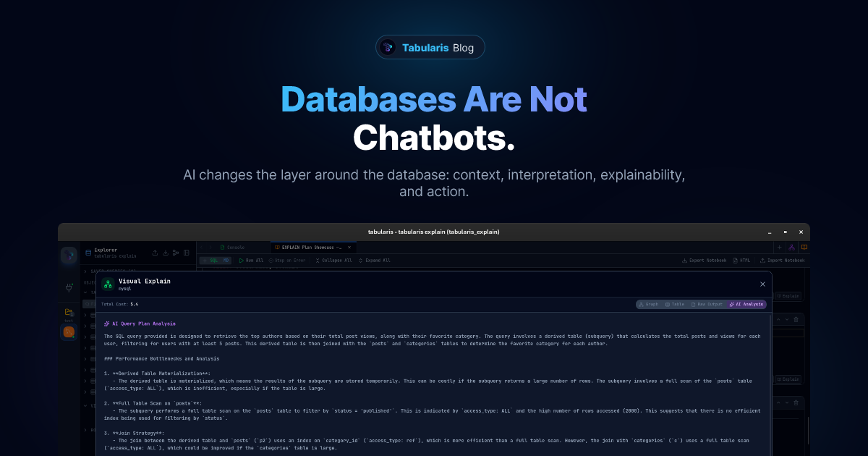Click the plus icon to open a new tab
The image size is (868, 456).
point(779,247)
